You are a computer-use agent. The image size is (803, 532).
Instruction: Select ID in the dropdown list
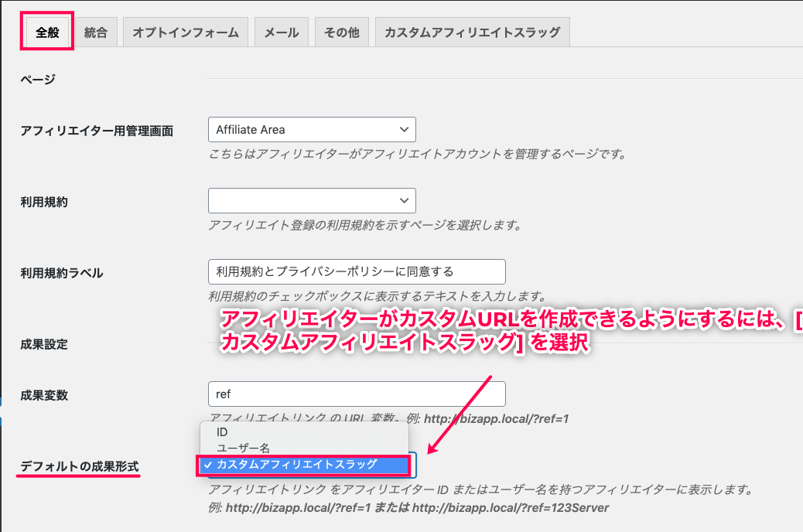click(x=304, y=432)
